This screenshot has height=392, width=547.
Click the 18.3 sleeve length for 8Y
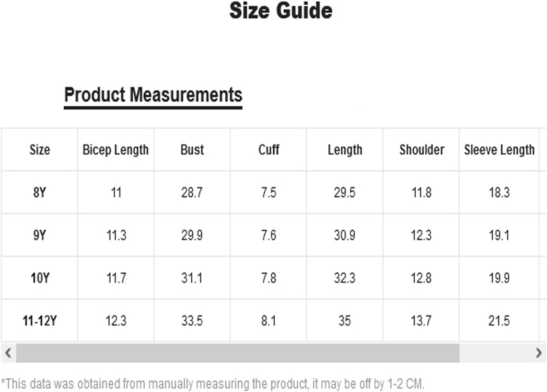click(499, 193)
